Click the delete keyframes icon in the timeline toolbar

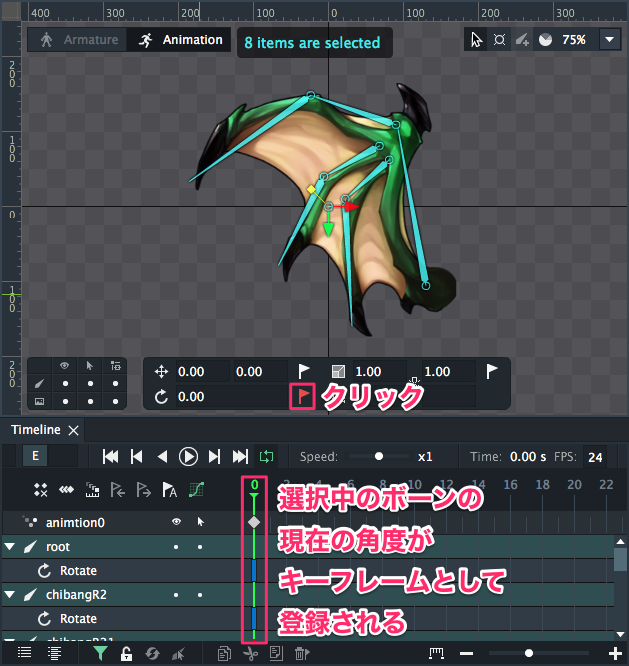point(41,490)
